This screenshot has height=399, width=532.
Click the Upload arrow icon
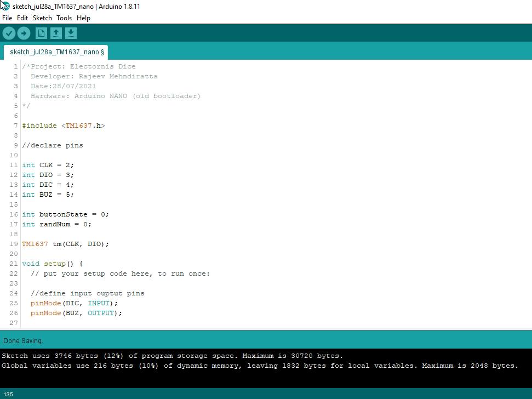tap(24, 33)
